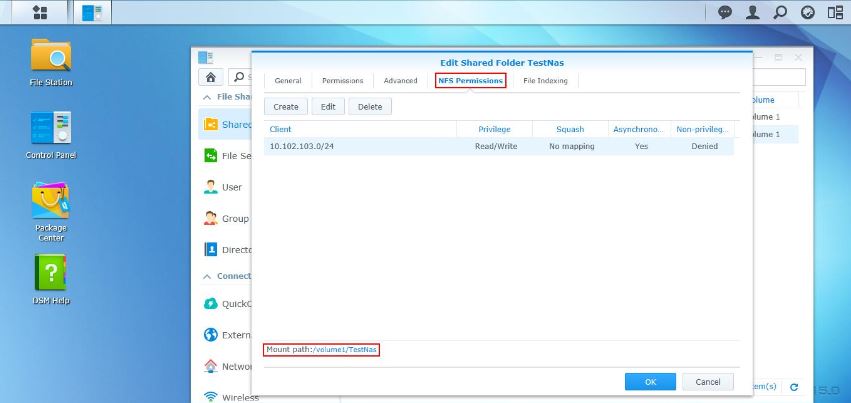Open the resource monitor widget icon
851x403 pixels.
click(808, 12)
